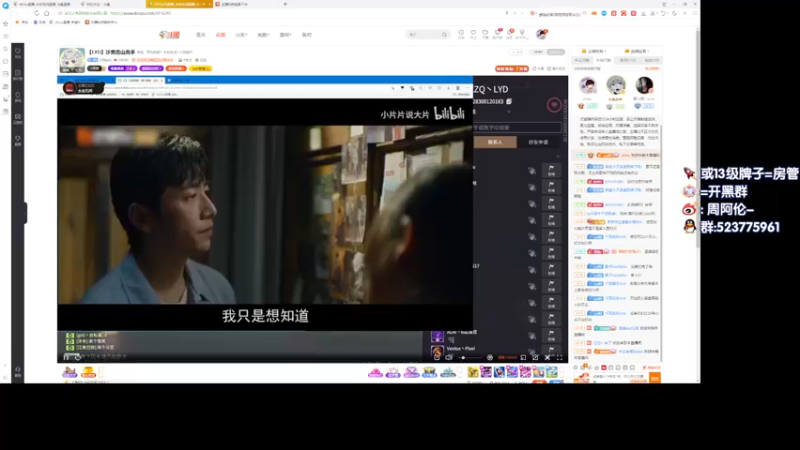
Task: Click the round heart icon inside the video panel
Action: point(554,105)
